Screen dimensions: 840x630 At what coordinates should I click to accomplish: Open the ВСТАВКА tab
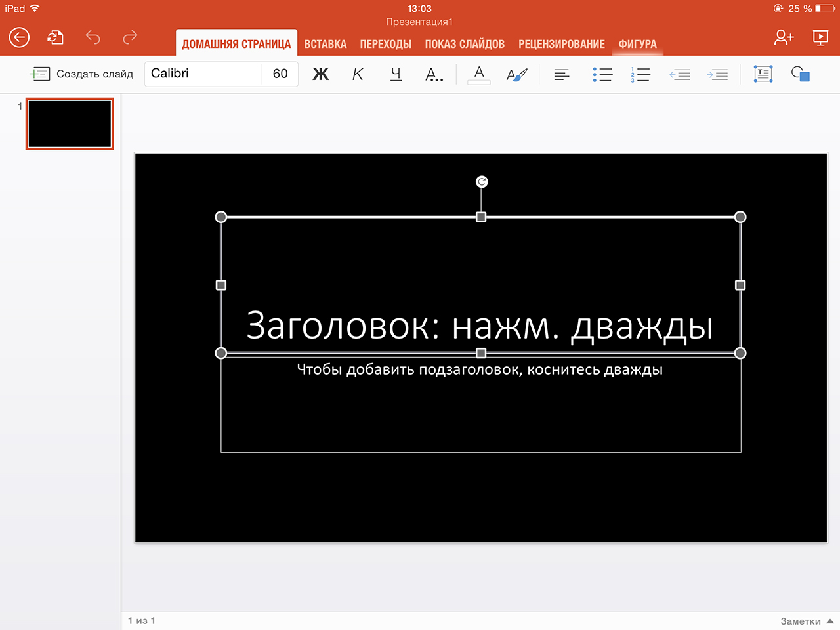click(x=325, y=44)
